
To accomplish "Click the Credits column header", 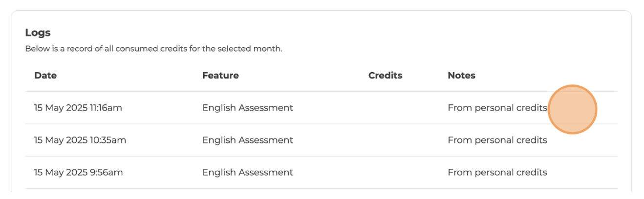I will click(385, 76).
